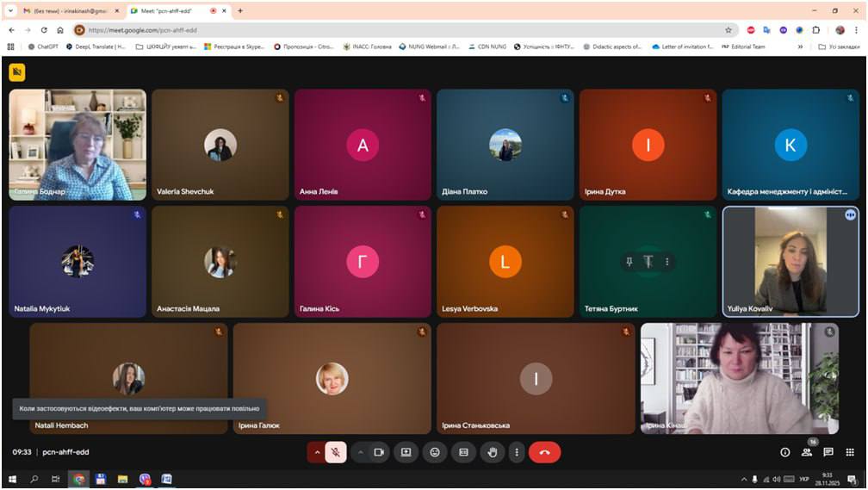
Task: Open the meeting details info panel
Action: click(x=784, y=452)
